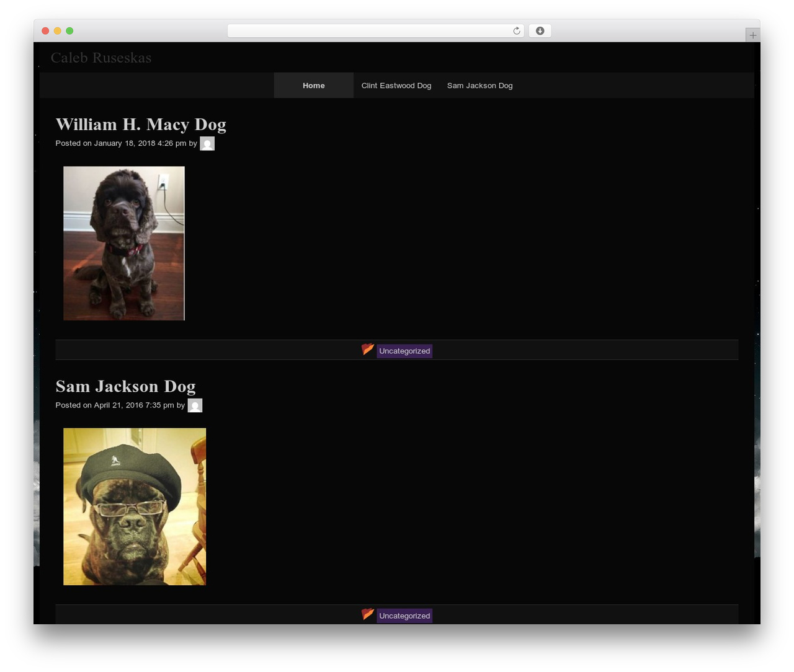Minimize the window with the yellow button
This screenshot has width=794, height=672.
(x=58, y=31)
